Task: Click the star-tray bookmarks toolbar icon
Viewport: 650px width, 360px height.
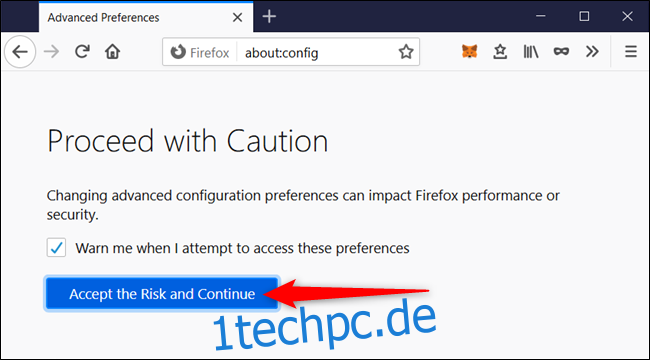Action: click(x=500, y=51)
